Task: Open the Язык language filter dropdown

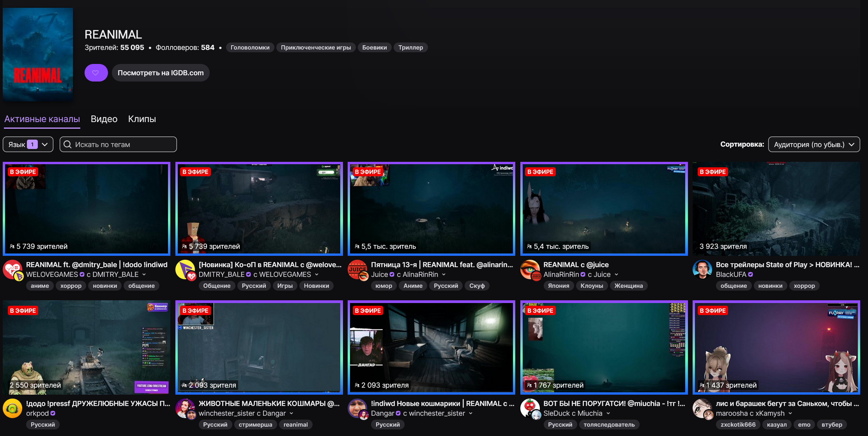Action: (x=28, y=144)
